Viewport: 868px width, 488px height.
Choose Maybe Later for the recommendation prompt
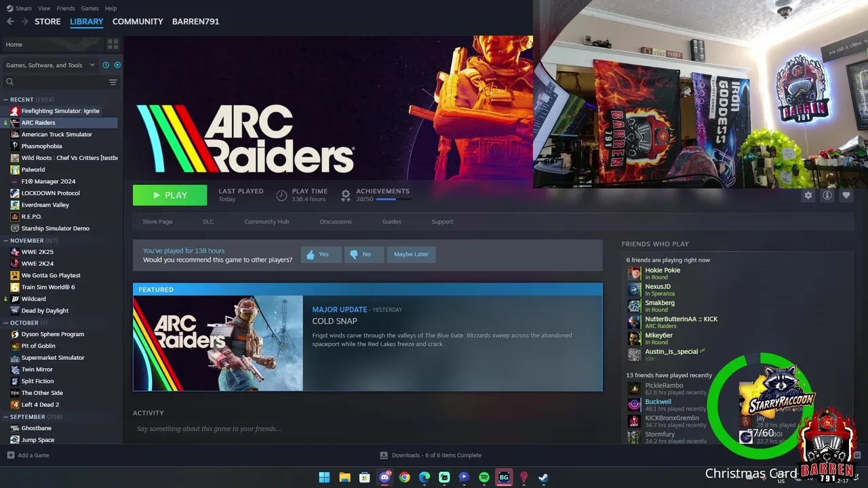tap(411, 254)
